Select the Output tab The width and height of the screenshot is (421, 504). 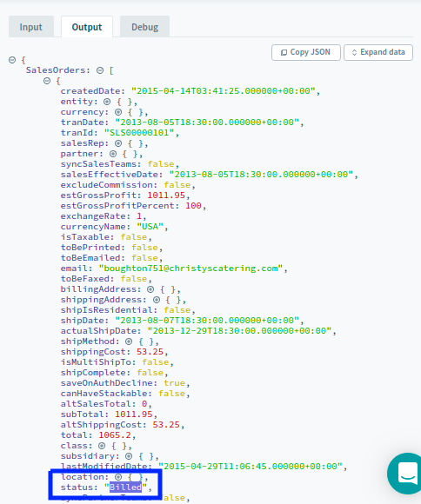(x=87, y=27)
